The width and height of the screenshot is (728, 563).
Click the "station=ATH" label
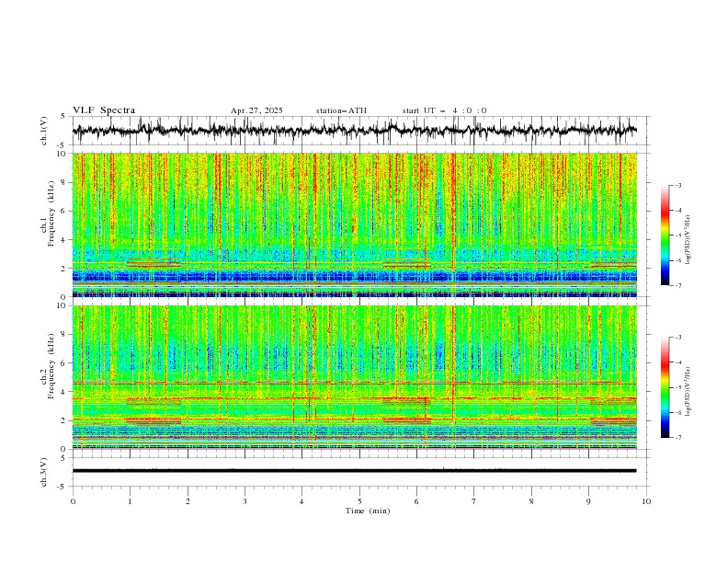[x=341, y=110]
